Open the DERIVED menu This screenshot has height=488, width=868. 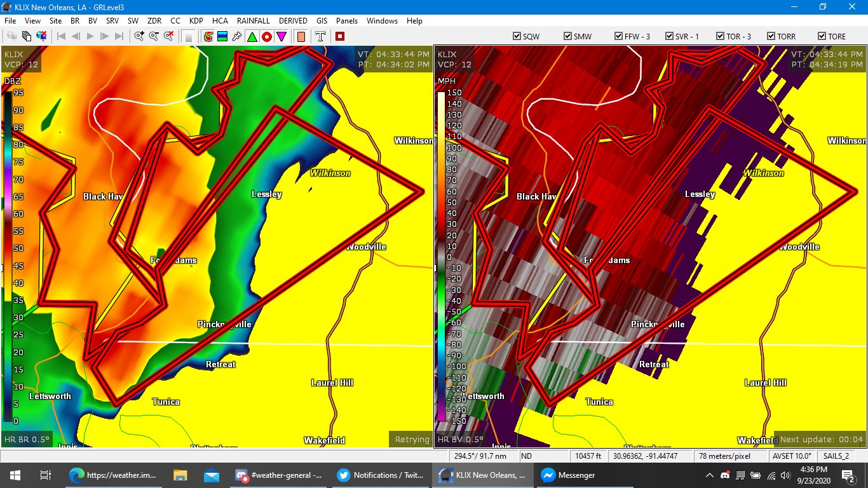(x=293, y=21)
